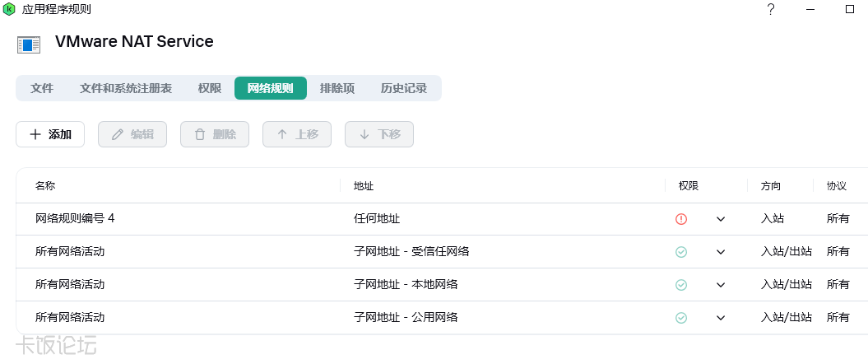This screenshot has width=868, height=364.
Task: Click 所有网络活动 in the 公用网络 row
Action: click(x=70, y=318)
